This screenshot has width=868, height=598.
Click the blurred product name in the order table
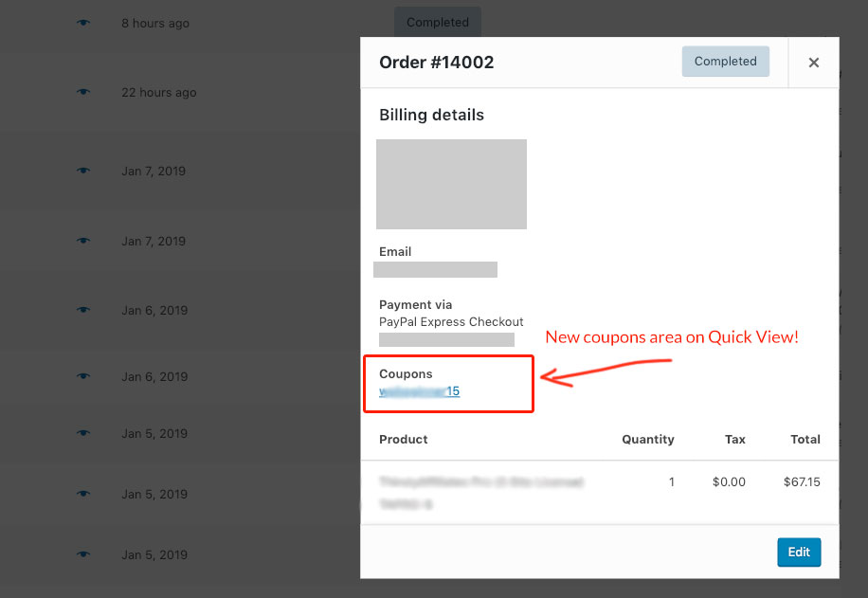(x=480, y=482)
